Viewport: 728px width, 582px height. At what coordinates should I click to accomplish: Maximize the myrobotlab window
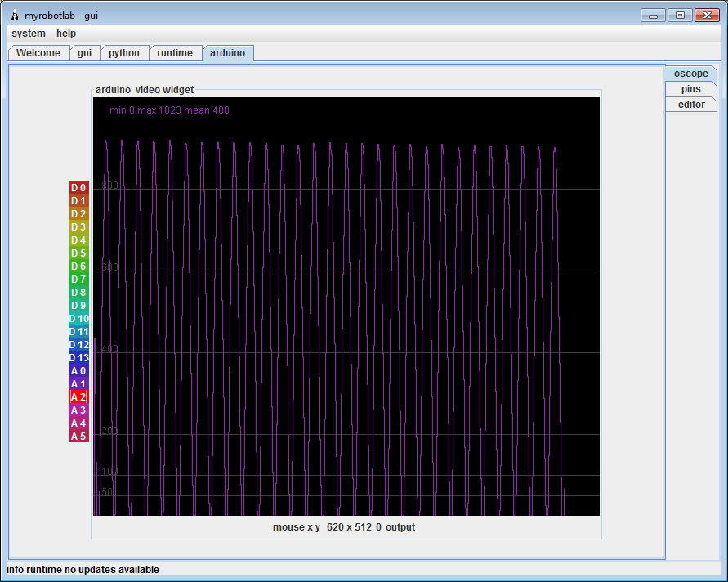click(680, 16)
